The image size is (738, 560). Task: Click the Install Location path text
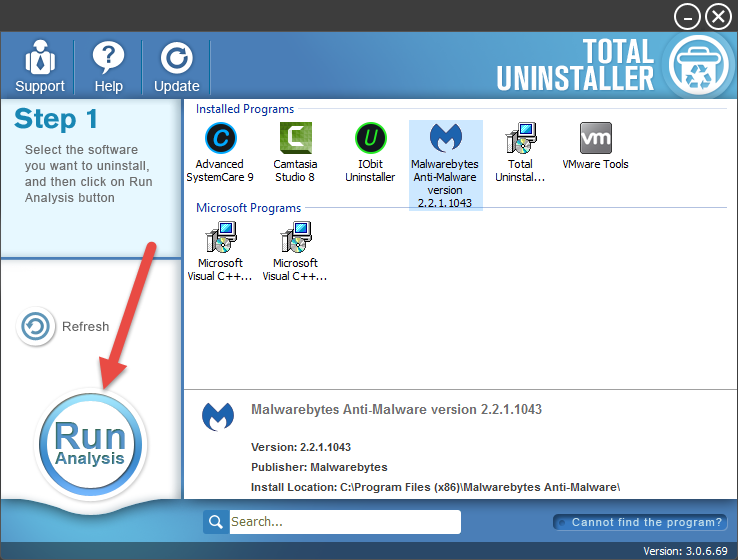(x=435, y=487)
